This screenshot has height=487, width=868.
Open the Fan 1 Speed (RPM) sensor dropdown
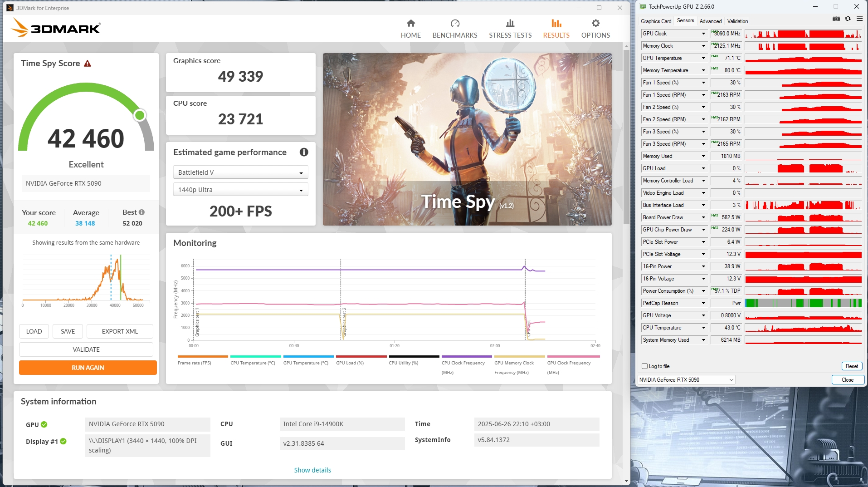pos(703,95)
